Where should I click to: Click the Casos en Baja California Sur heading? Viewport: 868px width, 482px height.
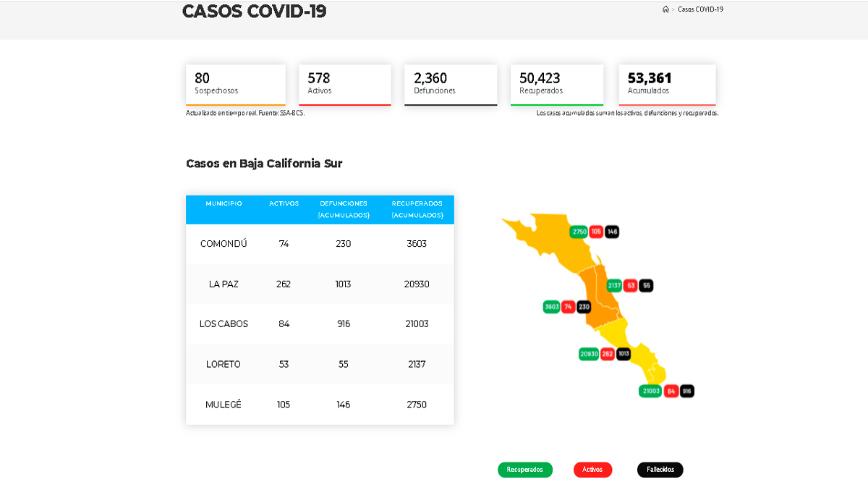click(264, 164)
